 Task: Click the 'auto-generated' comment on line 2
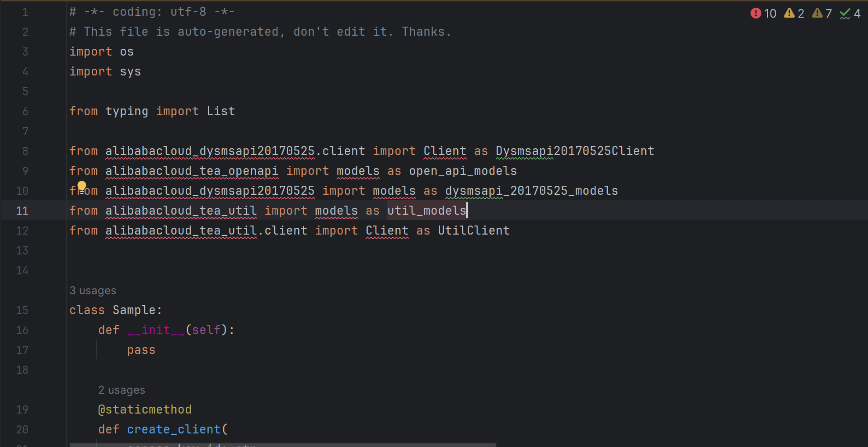(228, 32)
